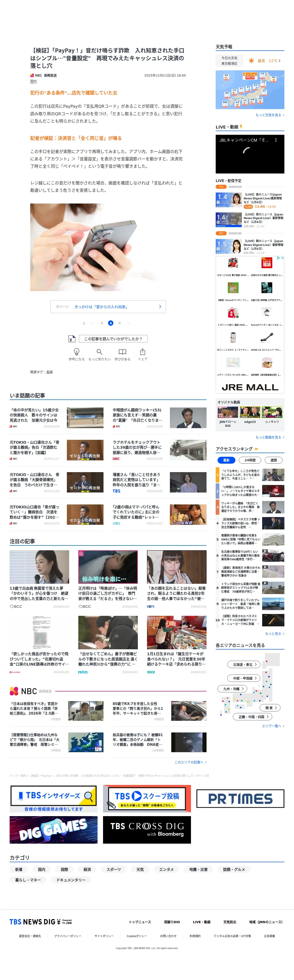The width and height of the screenshot is (294, 980).
Task: Open the JNNドローンDIG original video thumbnail
Action: (228, 412)
